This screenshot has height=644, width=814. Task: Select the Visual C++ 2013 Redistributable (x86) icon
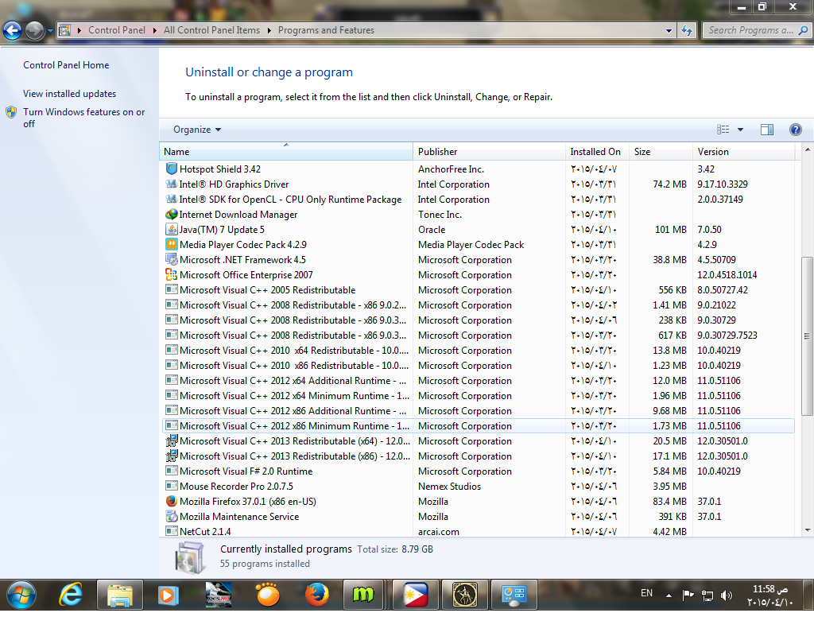click(x=172, y=456)
